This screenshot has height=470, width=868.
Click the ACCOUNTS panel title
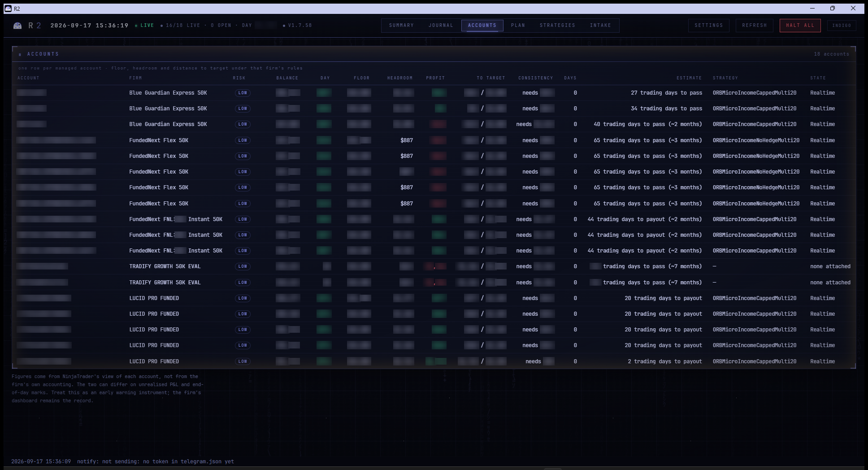43,54
